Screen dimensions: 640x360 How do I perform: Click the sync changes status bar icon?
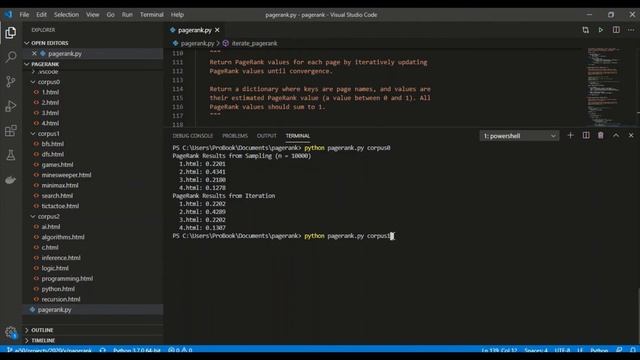click(x=102, y=350)
